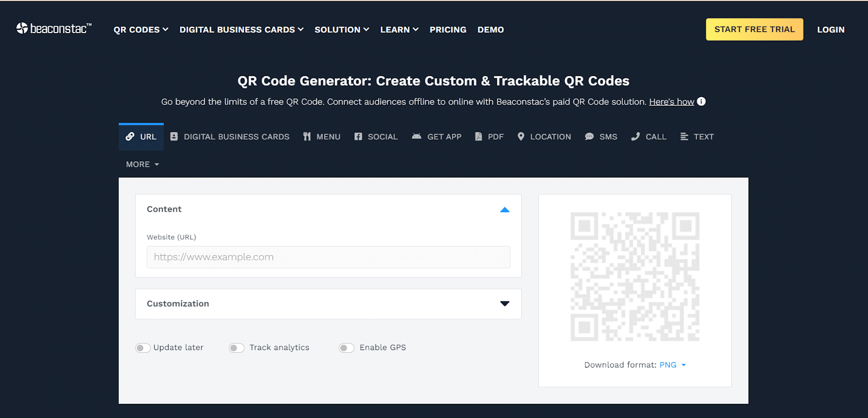Follow the Here's how link
Viewport: 868px width, 418px height.
[x=672, y=102]
